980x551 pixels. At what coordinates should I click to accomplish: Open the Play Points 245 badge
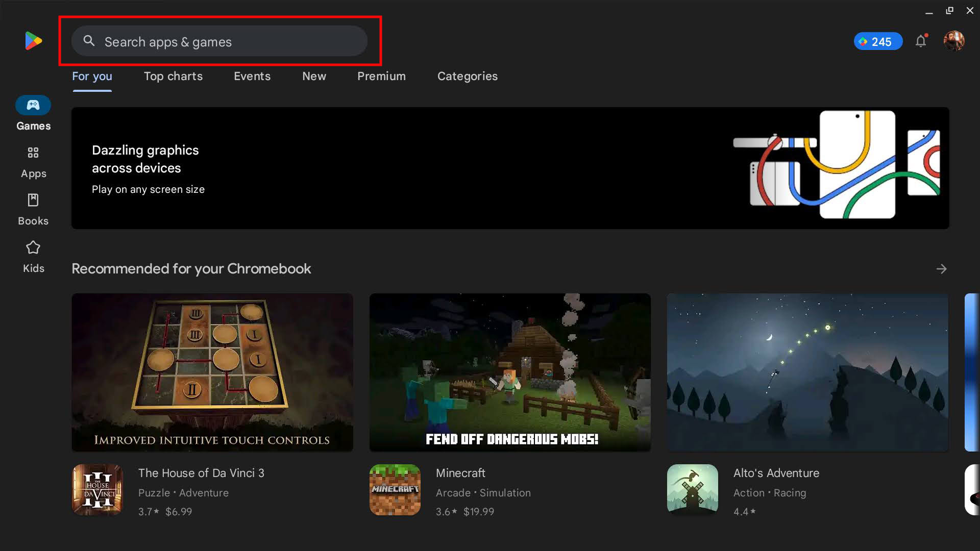(x=878, y=41)
